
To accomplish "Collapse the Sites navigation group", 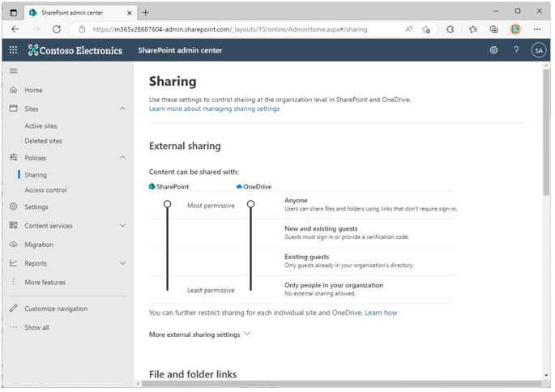I will pyautogui.click(x=122, y=109).
